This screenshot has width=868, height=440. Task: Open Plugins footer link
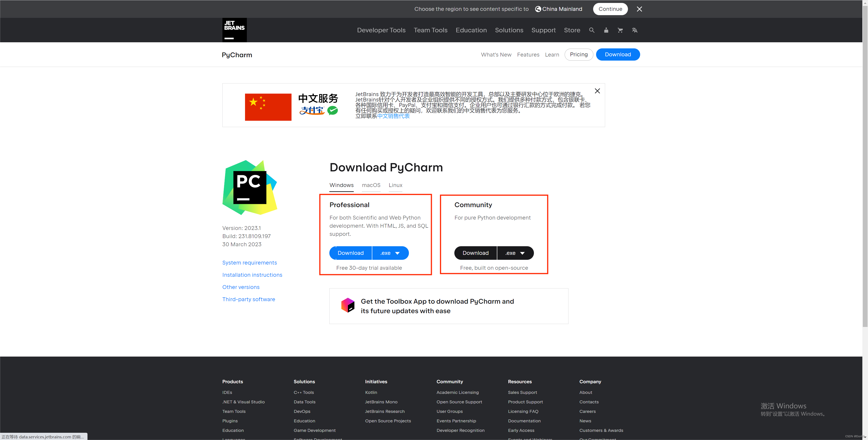[x=230, y=421]
